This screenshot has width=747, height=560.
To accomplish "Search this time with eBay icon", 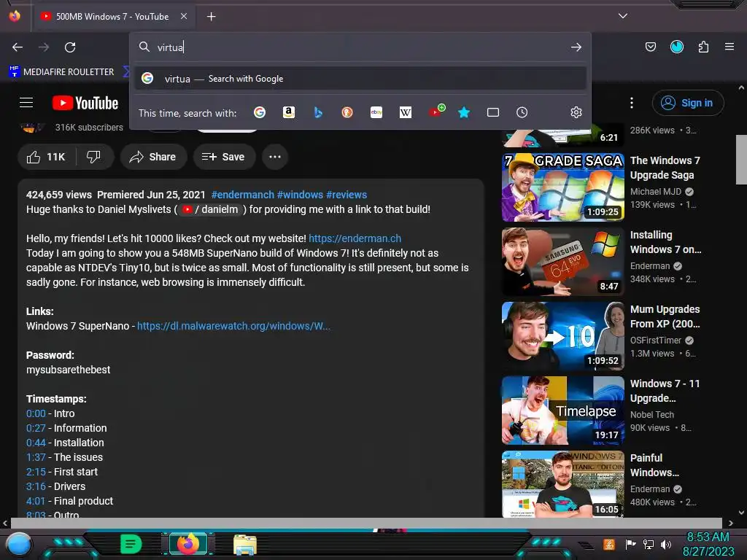I will pos(376,112).
